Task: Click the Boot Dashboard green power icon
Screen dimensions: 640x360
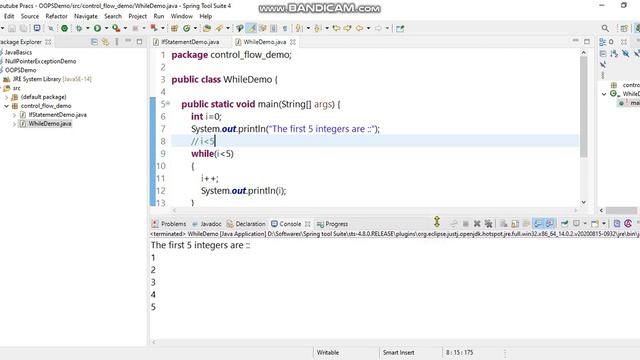Action: (x=64, y=28)
